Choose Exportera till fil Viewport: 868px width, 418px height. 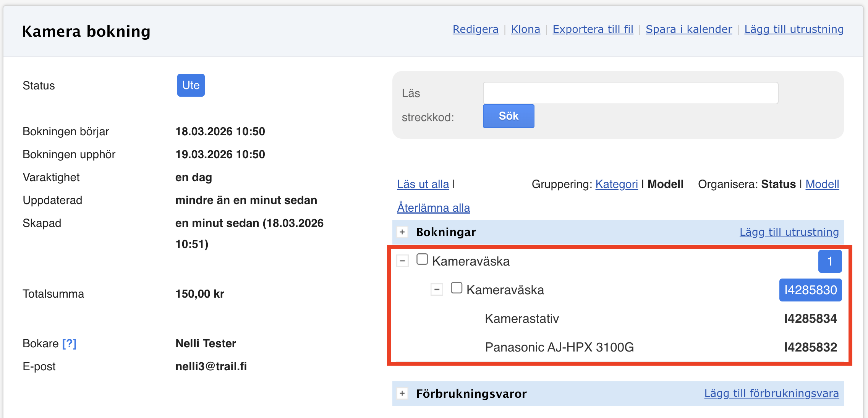pyautogui.click(x=593, y=29)
